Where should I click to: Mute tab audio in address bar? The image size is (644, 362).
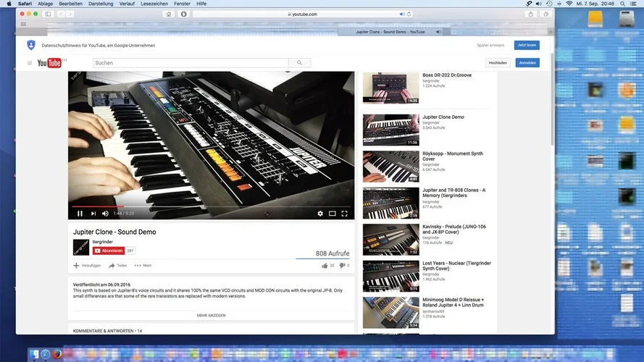click(x=401, y=14)
